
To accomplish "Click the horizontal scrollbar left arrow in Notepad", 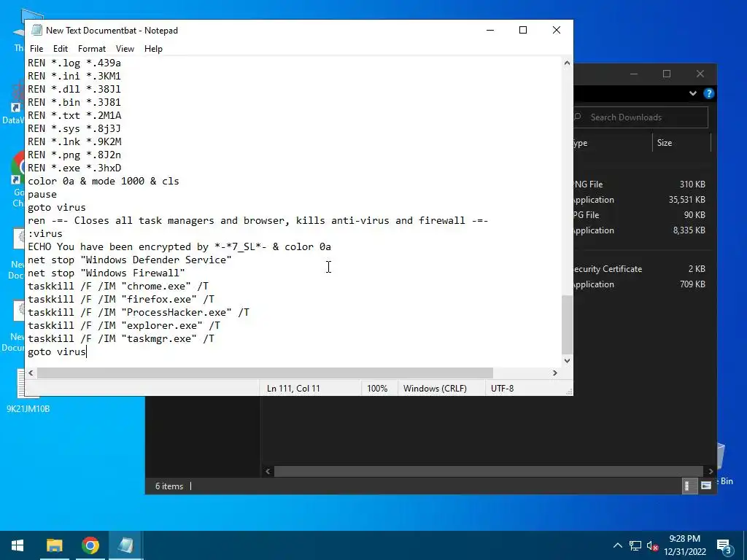I will coord(31,373).
